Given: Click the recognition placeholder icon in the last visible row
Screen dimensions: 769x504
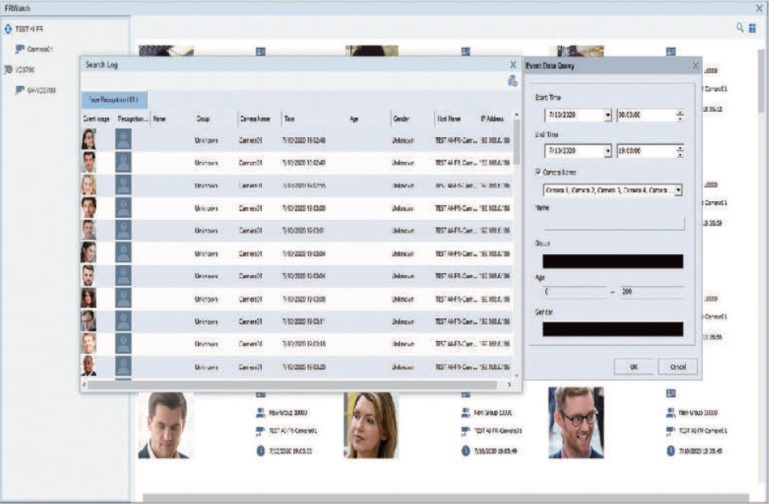Looking at the screenshot, I should (123, 366).
